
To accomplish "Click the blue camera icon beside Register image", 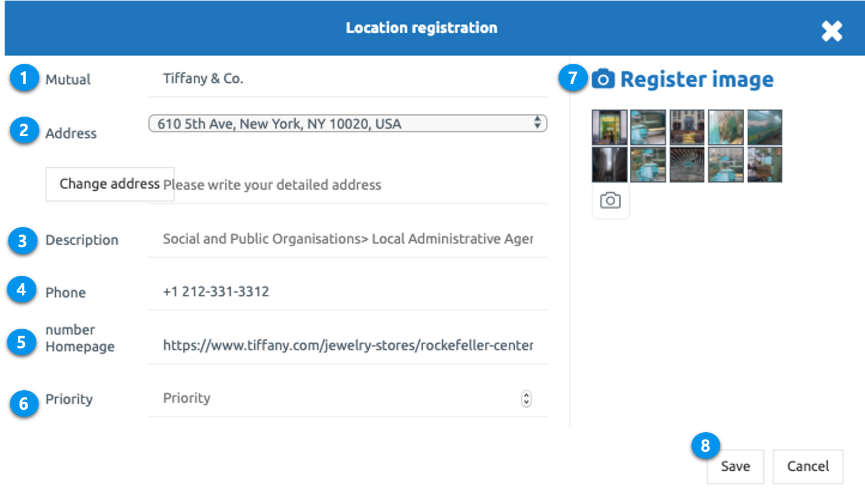I will tap(603, 79).
